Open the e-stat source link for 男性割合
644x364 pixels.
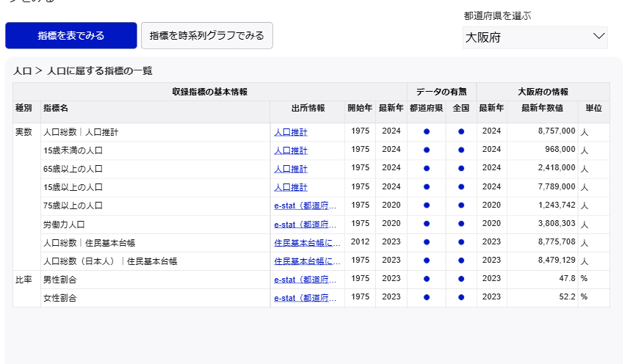click(305, 280)
